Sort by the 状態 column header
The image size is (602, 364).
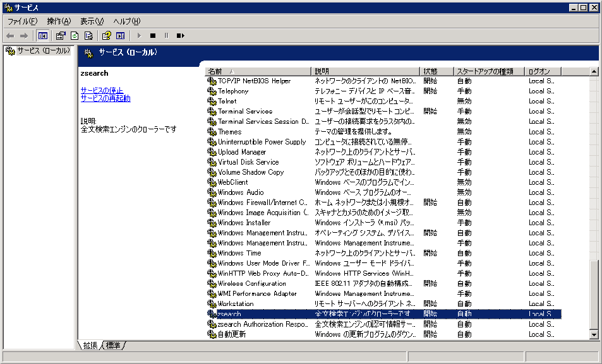(x=436, y=71)
